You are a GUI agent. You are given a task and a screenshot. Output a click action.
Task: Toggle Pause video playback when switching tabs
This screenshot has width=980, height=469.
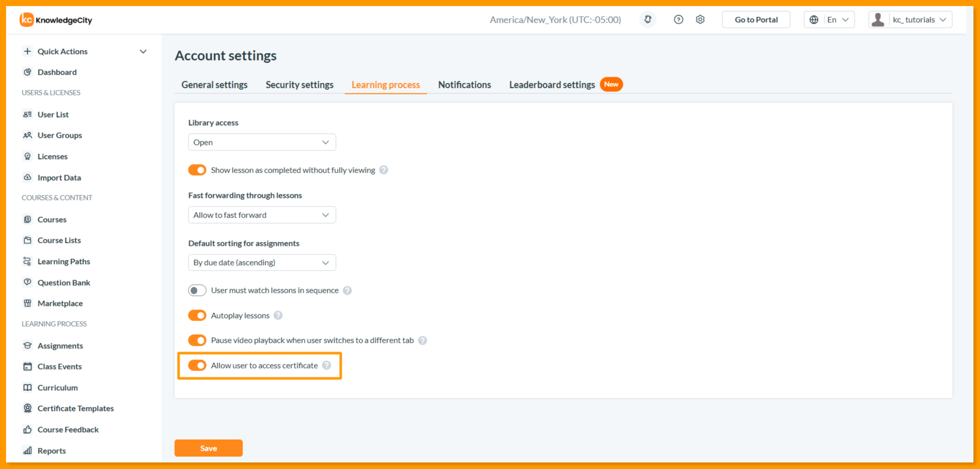coord(197,340)
